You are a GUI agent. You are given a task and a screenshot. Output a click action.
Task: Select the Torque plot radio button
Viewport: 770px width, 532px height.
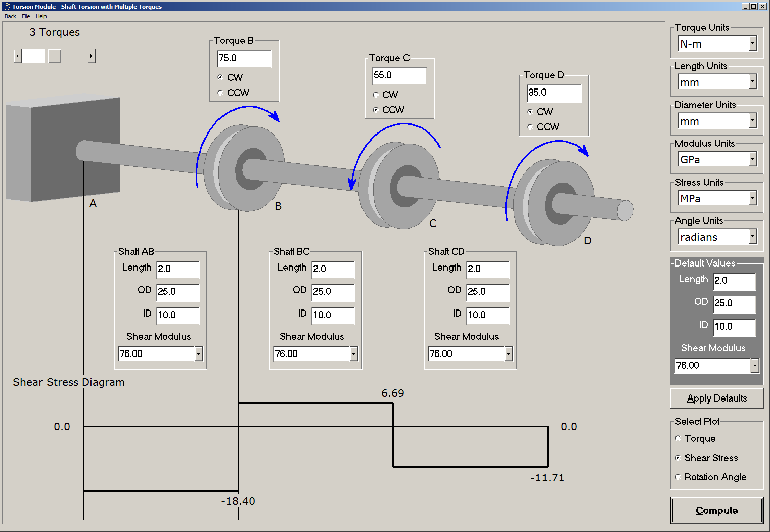click(x=678, y=438)
